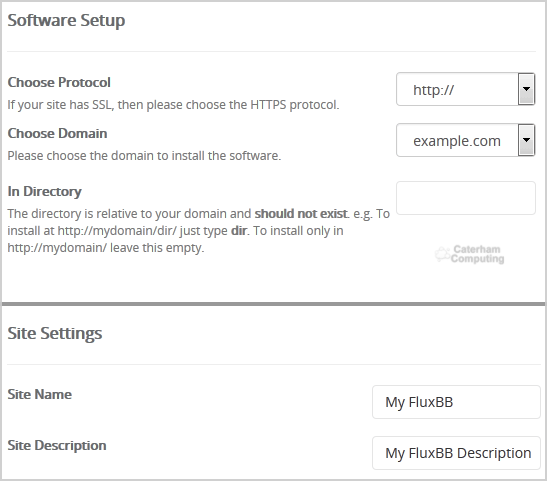The height and width of the screenshot is (481, 547).
Task: Focus the In Directory text field
Action: [466, 198]
